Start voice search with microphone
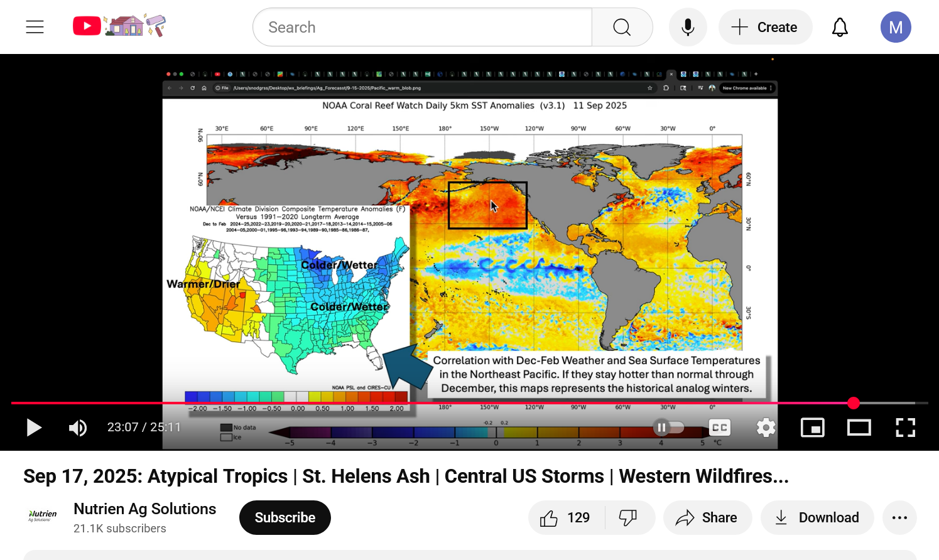This screenshot has height=560, width=939. point(688,27)
